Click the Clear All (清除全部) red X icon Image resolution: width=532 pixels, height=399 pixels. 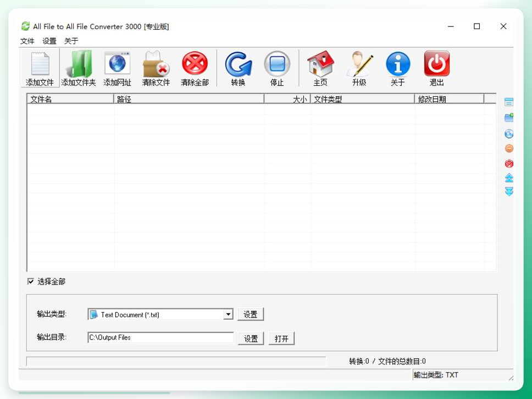(195, 63)
